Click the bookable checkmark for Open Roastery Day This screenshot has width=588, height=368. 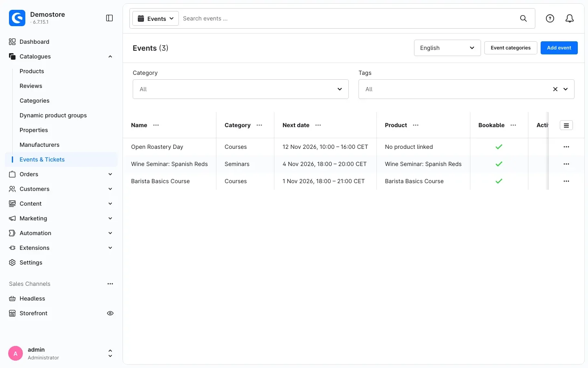click(x=499, y=147)
